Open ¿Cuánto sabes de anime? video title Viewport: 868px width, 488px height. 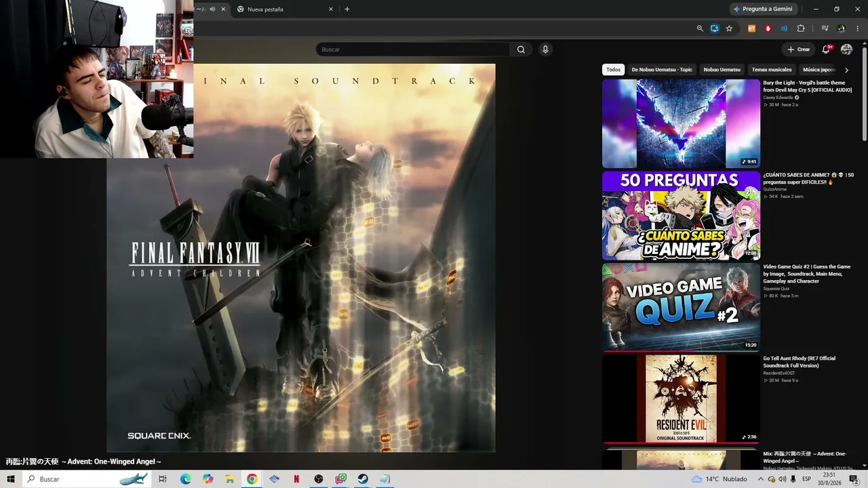pos(808,178)
